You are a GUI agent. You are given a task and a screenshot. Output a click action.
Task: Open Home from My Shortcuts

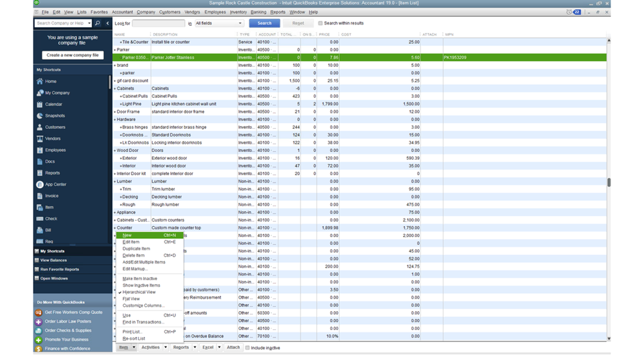click(50, 81)
